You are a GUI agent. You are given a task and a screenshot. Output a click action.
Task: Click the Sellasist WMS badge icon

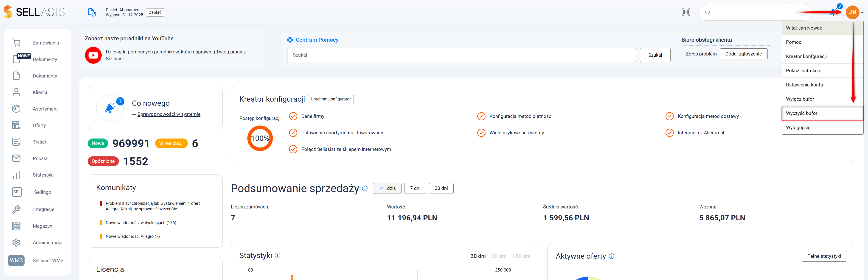16,261
